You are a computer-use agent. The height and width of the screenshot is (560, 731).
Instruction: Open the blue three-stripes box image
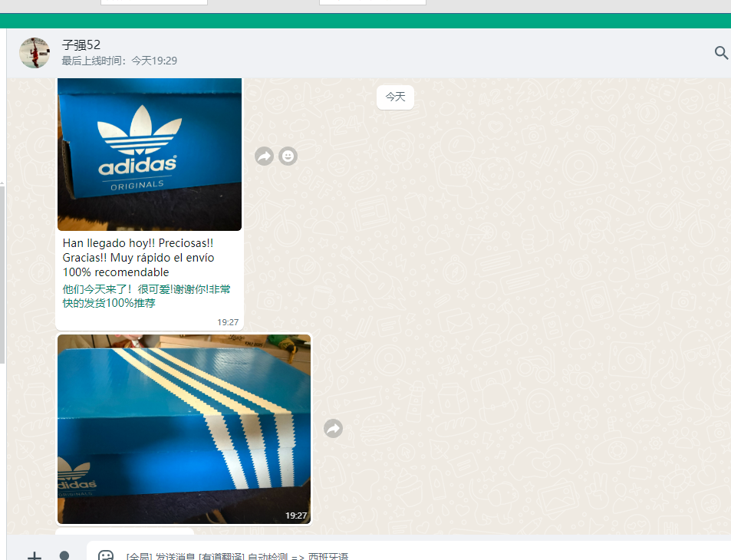tap(184, 428)
